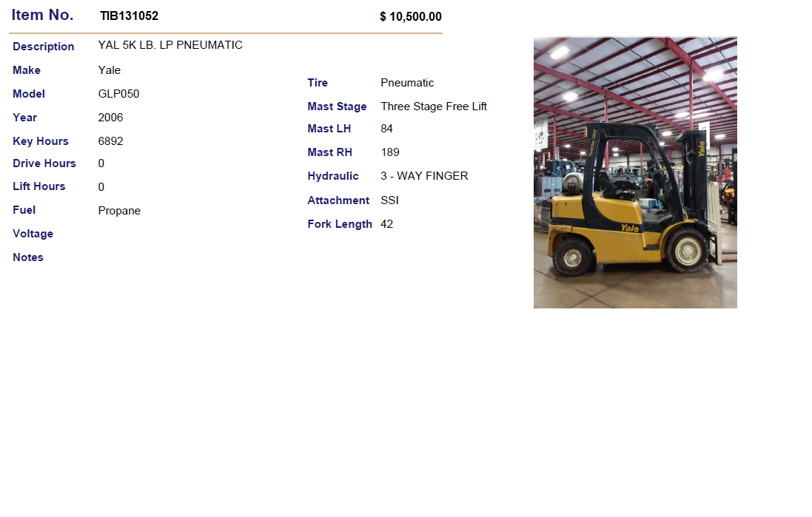Screen dimensions: 812x517
Task: Click the Three Stage Free Lift text
Action: tap(434, 107)
